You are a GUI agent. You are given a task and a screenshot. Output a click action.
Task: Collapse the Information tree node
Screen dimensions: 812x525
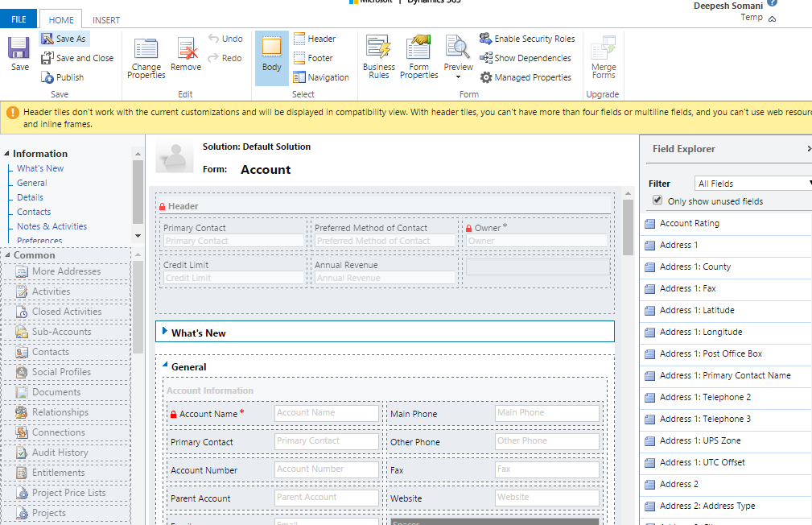click(6, 154)
